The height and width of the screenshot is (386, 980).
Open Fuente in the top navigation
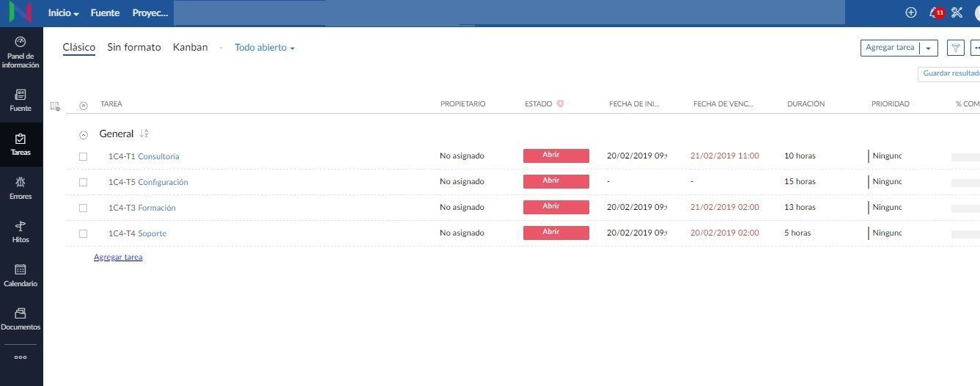coord(105,13)
